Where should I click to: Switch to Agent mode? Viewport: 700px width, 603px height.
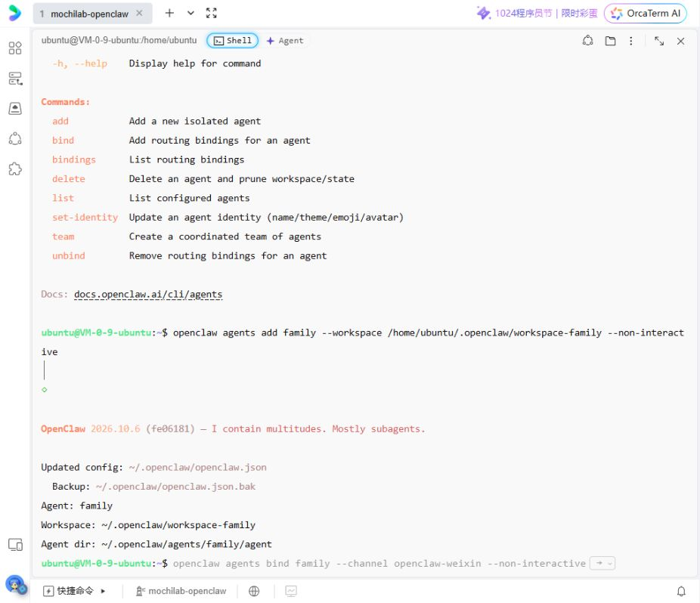[285, 41]
